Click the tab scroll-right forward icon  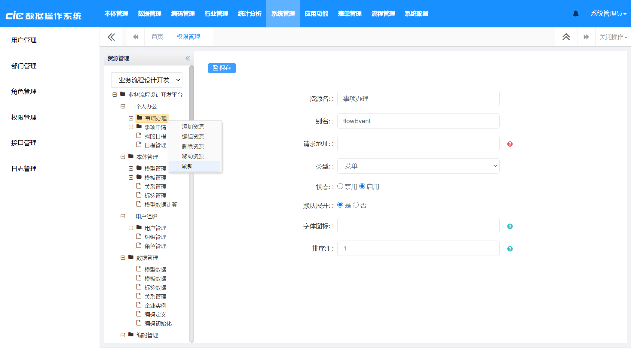pyautogui.click(x=586, y=37)
